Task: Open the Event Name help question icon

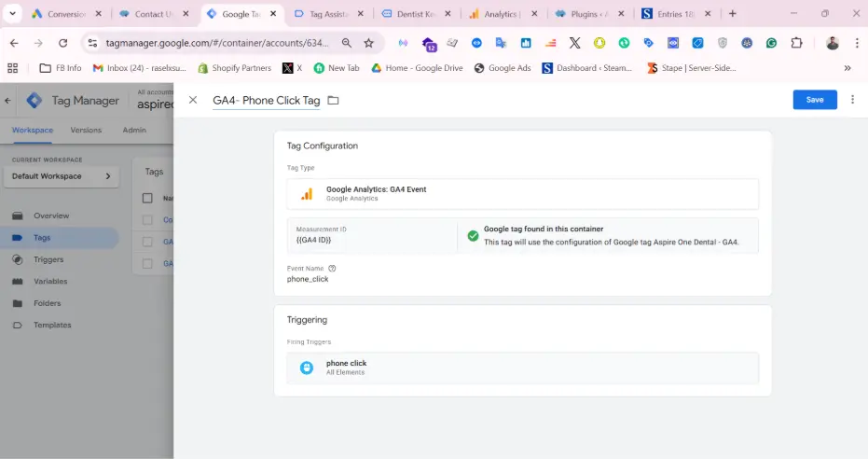Action: (x=332, y=268)
